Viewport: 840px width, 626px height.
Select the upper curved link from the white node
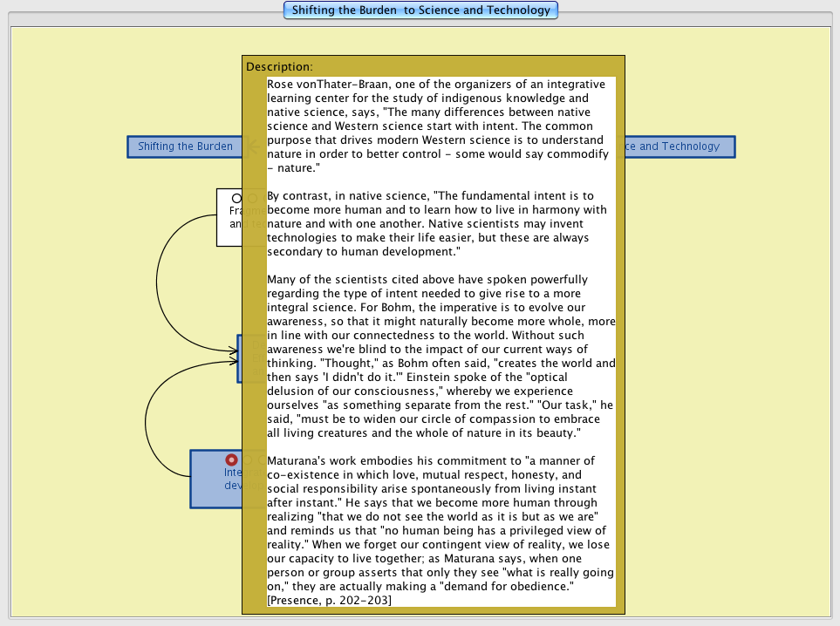[x=158, y=279]
